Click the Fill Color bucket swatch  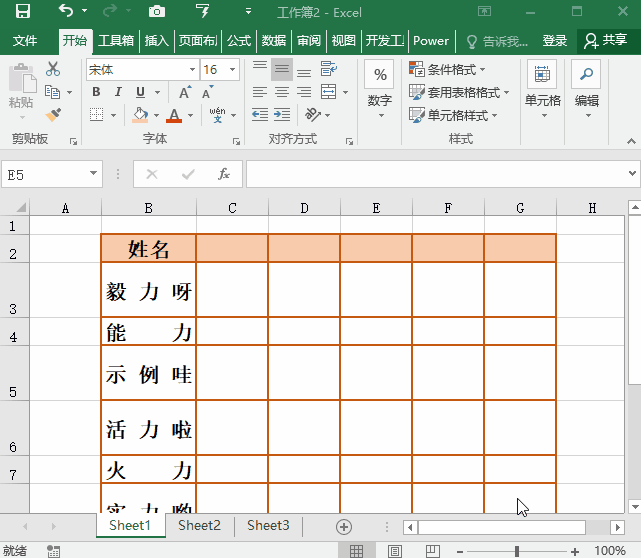point(140,115)
